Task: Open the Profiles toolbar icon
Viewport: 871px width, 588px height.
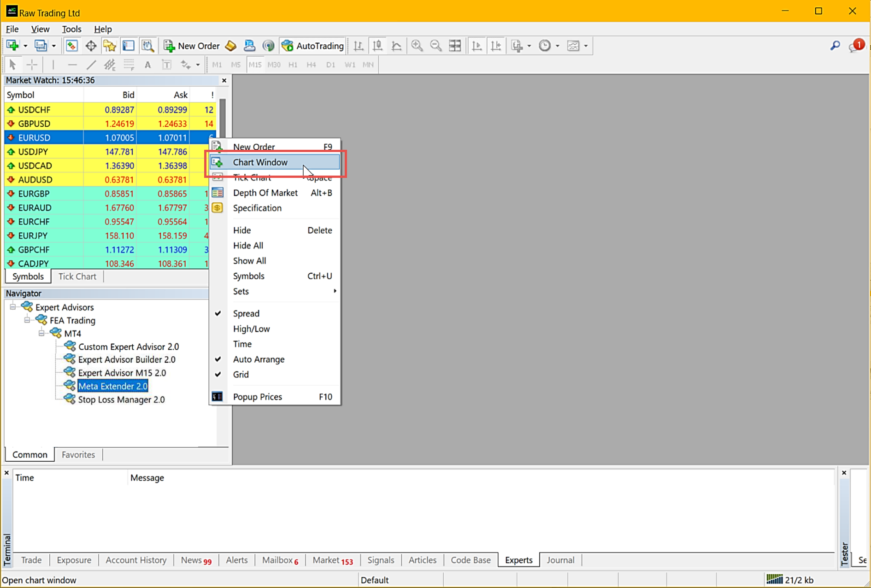Action: [41, 46]
